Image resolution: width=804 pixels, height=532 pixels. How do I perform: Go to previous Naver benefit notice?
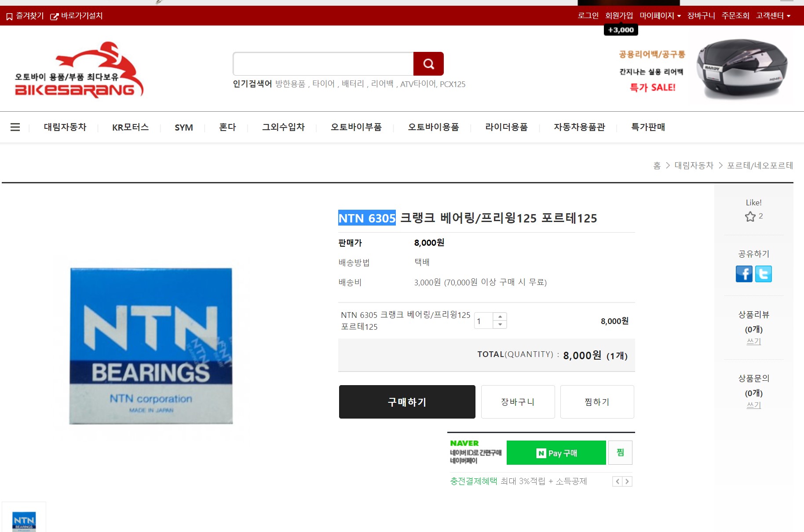tap(618, 481)
